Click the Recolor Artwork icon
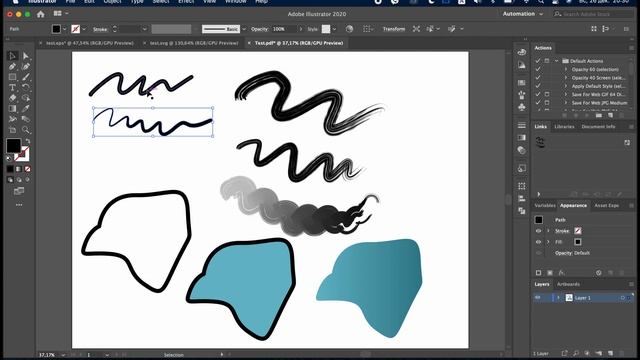Viewport: 640px width, 360px height. [349, 29]
